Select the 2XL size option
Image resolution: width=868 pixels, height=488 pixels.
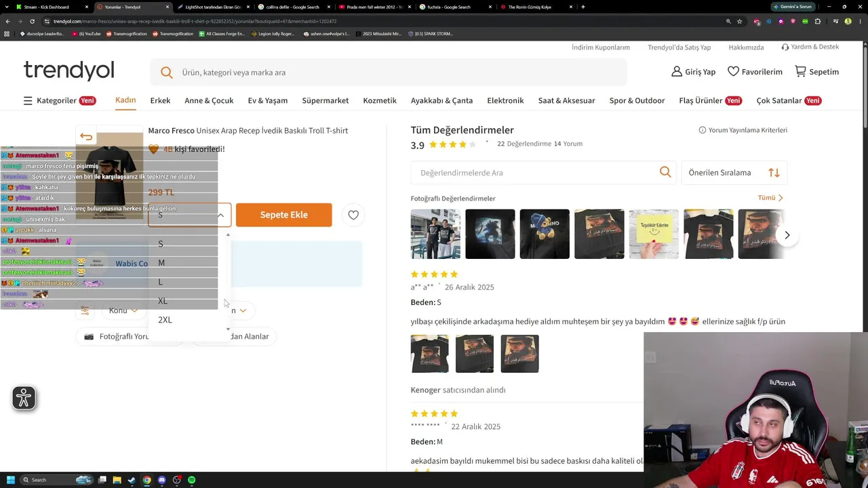[x=189, y=320]
